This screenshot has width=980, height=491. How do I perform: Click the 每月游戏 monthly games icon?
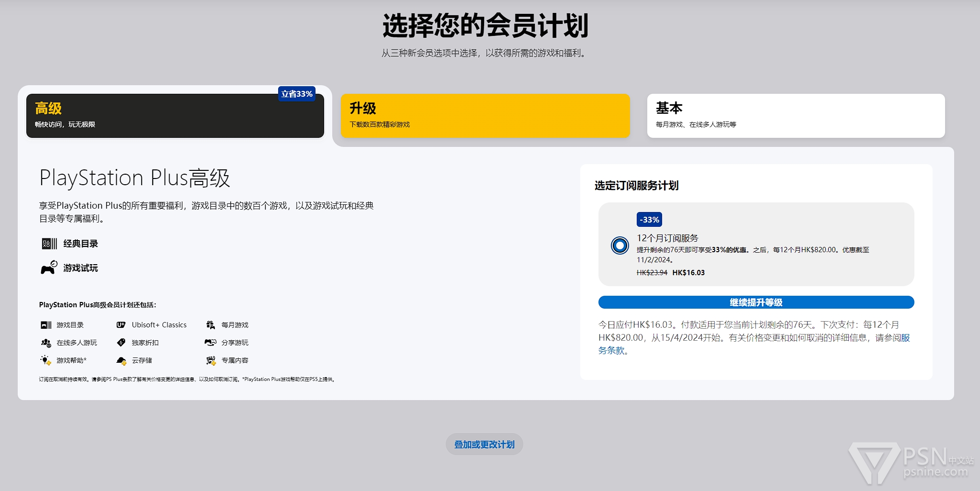[211, 325]
